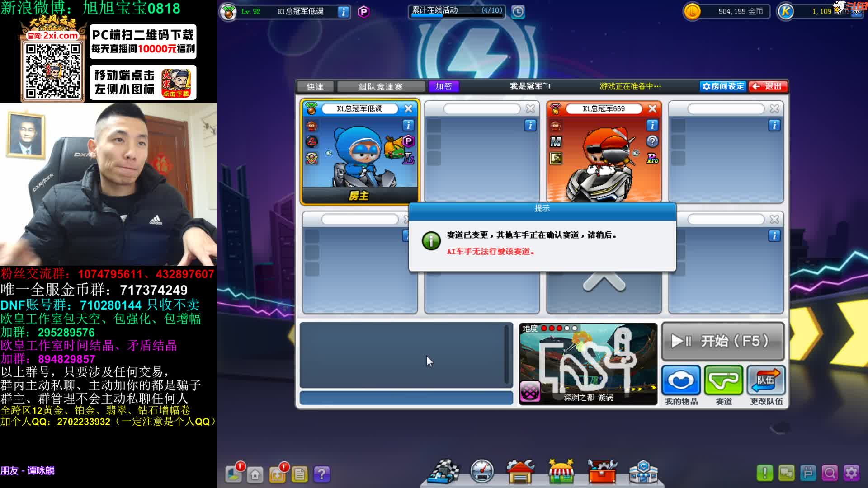Viewport: 868px width, 488px height.
Task: Close slot of player K1总冠军低调
Action: 408,108
